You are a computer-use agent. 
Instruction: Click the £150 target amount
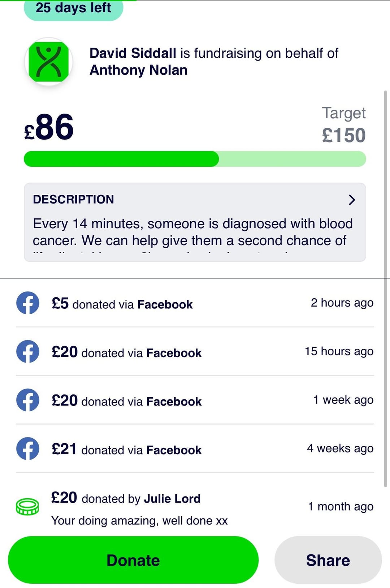click(344, 135)
